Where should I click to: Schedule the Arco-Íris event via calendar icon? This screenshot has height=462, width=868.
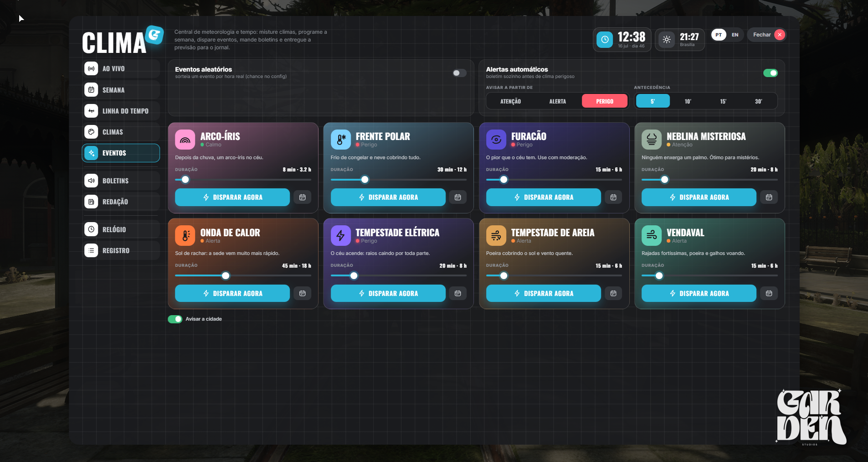pos(302,197)
